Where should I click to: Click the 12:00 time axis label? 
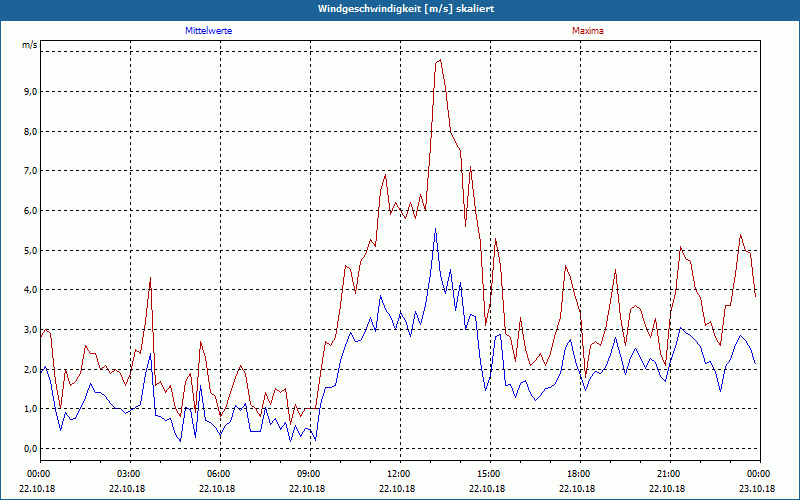(x=398, y=474)
